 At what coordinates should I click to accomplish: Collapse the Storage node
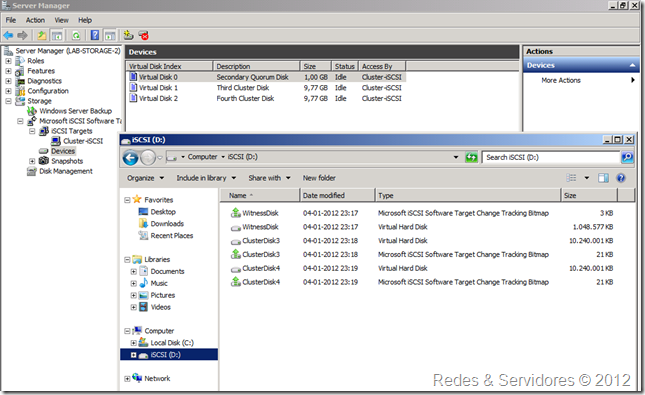(8, 101)
